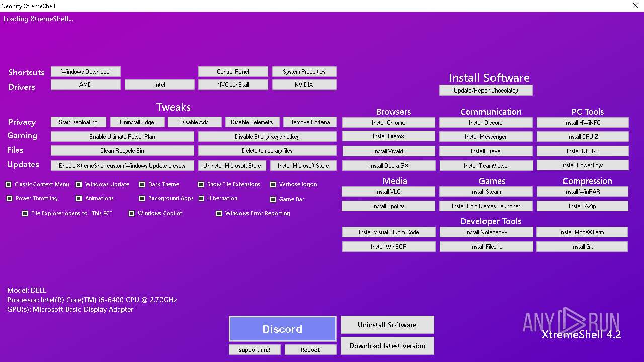Launch the NVCleanStall button
Image resolution: width=644 pixels, height=362 pixels.
point(233,85)
